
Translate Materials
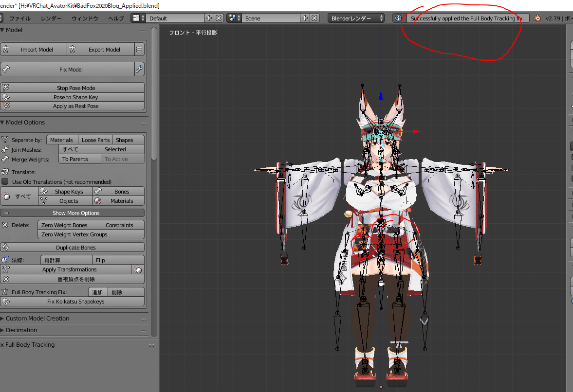118,201
